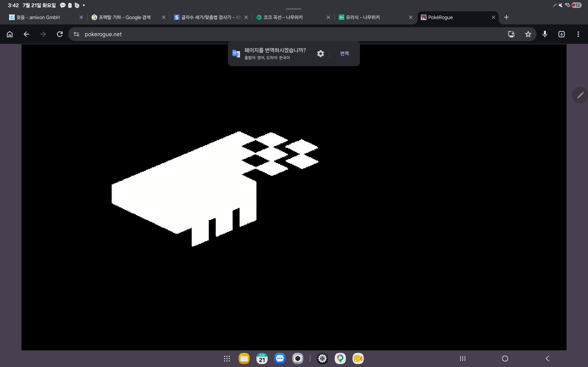Tap the recent apps navigation button
The image size is (588, 367).
pos(463,358)
